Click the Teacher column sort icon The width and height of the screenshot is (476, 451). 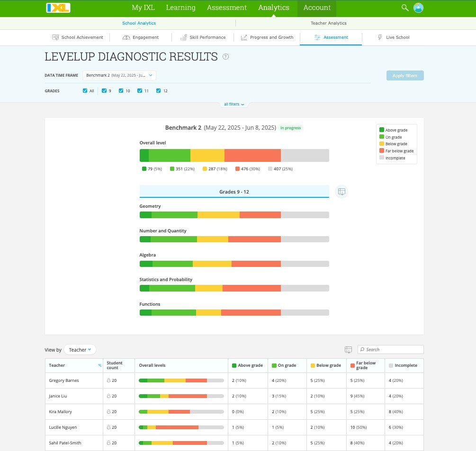pyautogui.click(x=99, y=365)
